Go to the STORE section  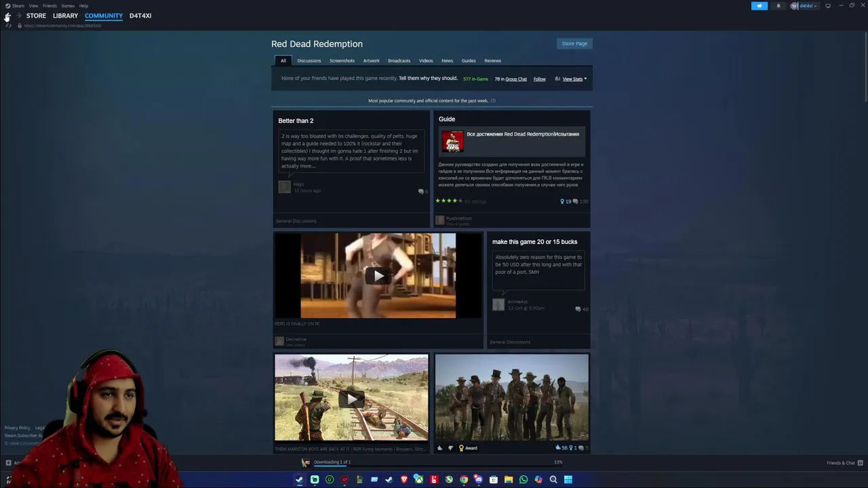click(x=36, y=16)
